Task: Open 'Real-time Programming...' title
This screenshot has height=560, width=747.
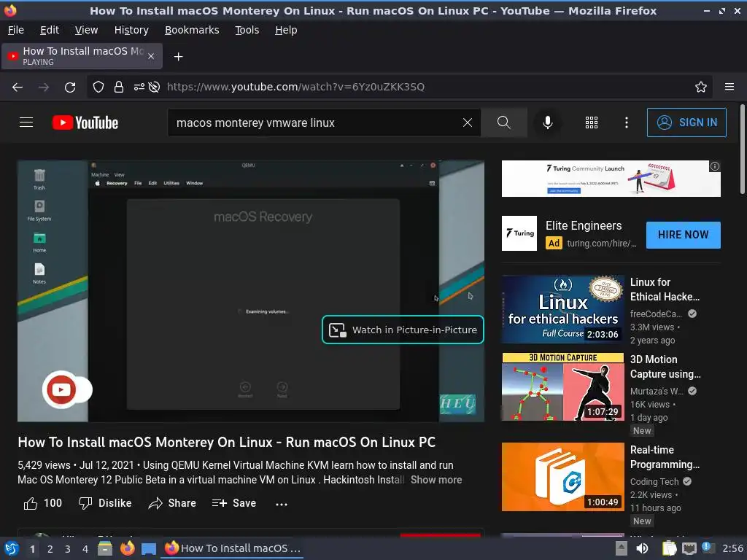Action: [665, 457]
